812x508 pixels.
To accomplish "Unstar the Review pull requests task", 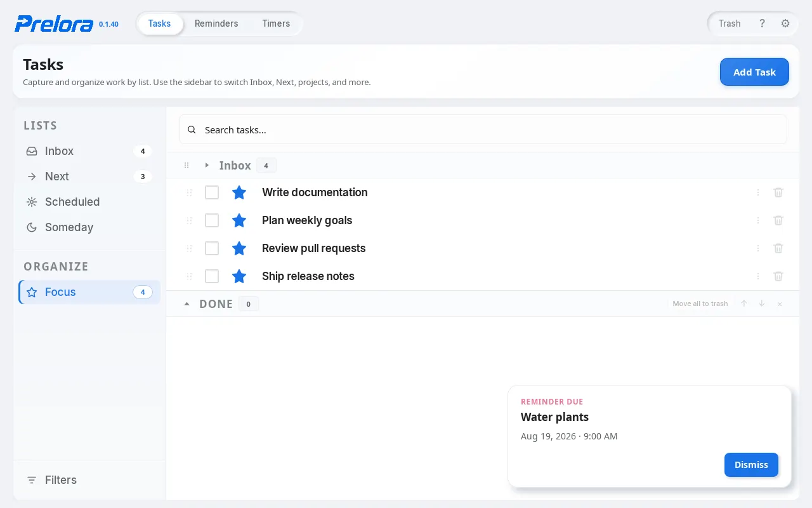I will point(239,248).
